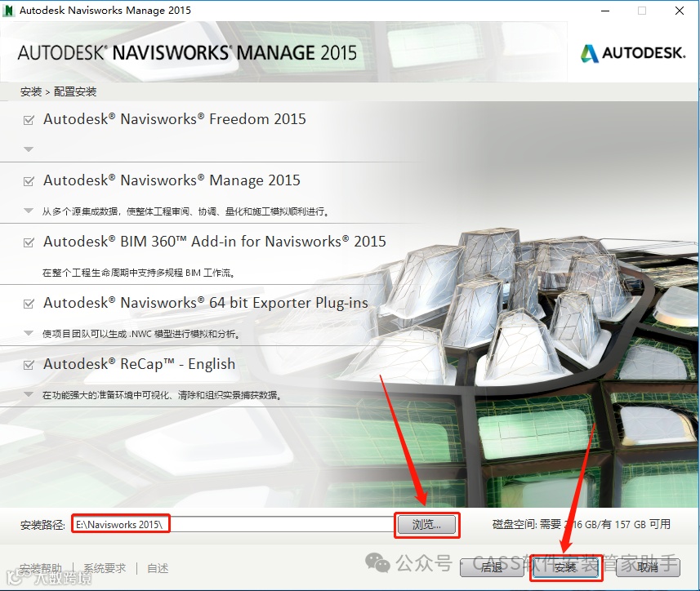Screen dimensions: 700x591
Task: Toggle BIM 360 Add-in for Navisworks checkbox
Action: click(29, 242)
